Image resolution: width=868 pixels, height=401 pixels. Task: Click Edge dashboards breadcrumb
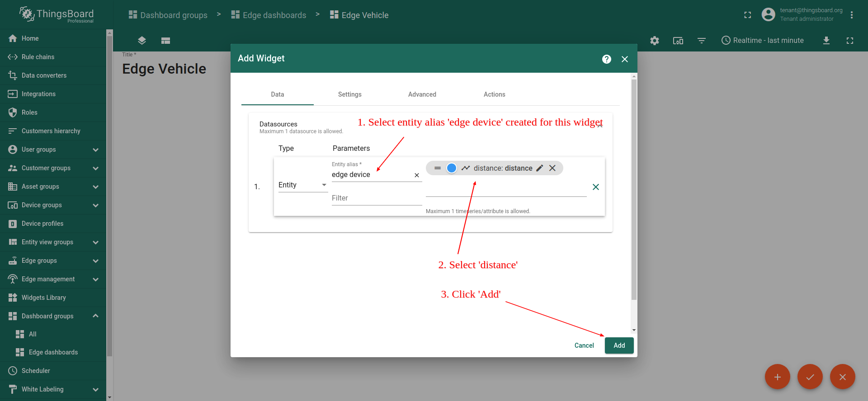coord(269,15)
